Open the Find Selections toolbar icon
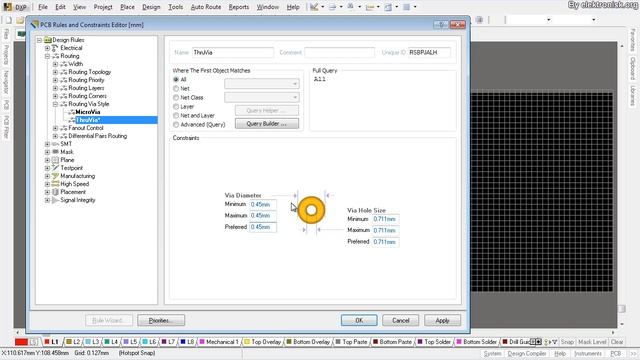 coord(351,7)
